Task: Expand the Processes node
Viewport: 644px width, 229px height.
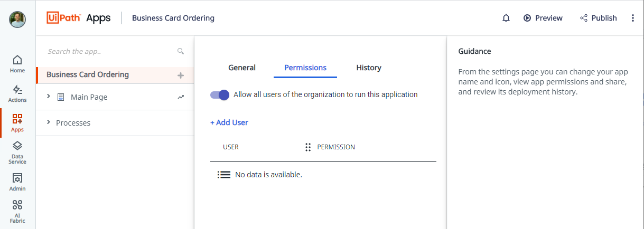Action: coord(49,122)
